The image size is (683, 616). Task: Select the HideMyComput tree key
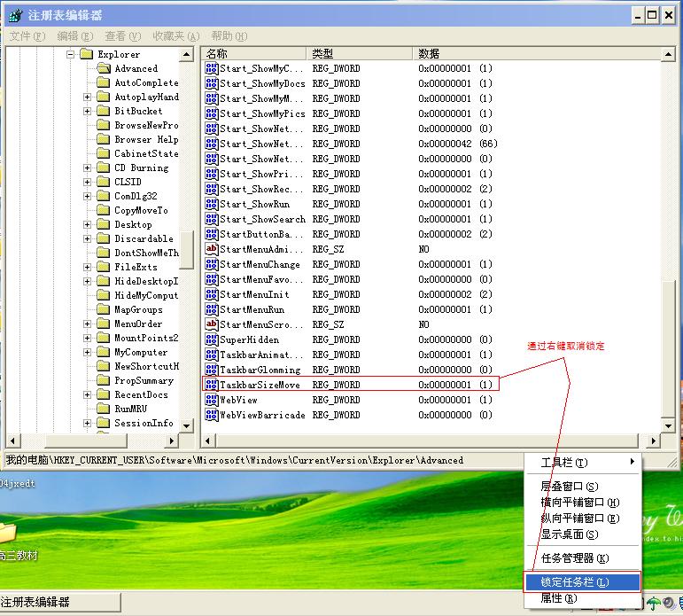tap(146, 295)
